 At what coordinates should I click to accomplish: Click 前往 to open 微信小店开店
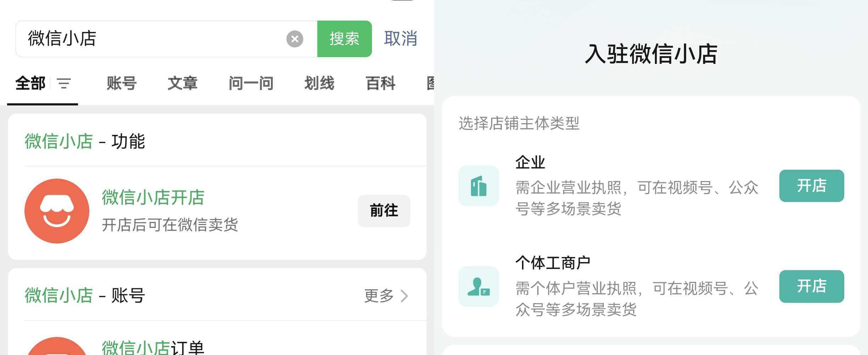pyautogui.click(x=384, y=211)
